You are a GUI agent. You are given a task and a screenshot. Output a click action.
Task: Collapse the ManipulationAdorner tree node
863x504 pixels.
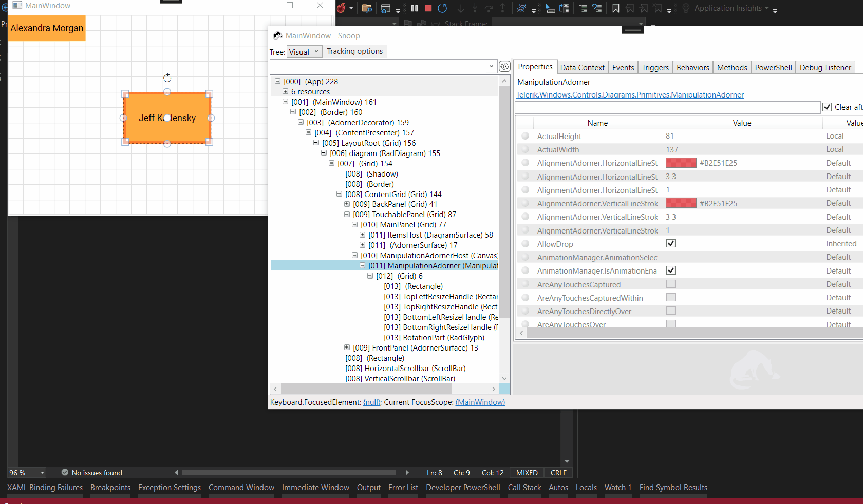[363, 266]
